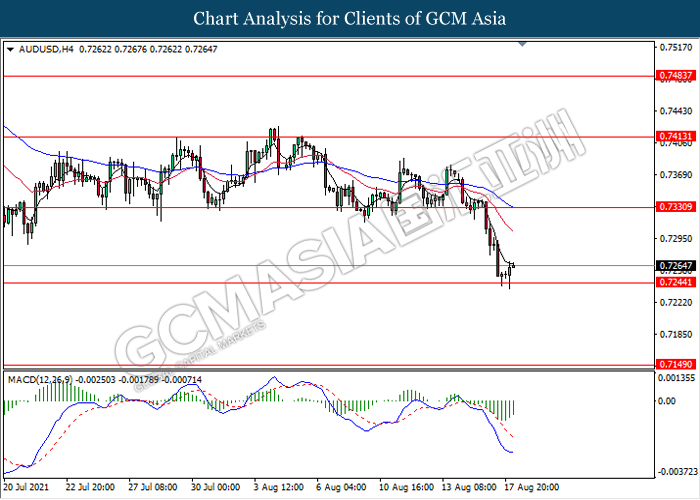
Task: Click the MACD 0.001355 scale value
Action: click(x=676, y=378)
